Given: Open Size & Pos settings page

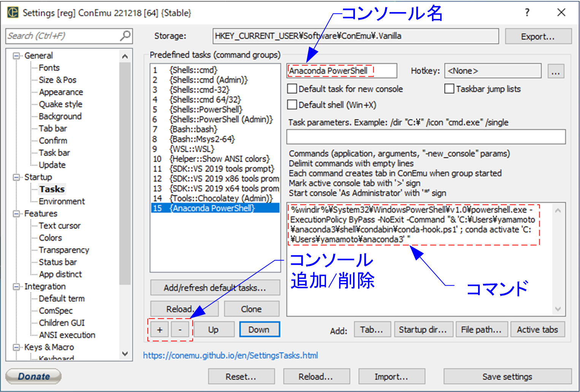Looking at the screenshot, I should tap(57, 80).
